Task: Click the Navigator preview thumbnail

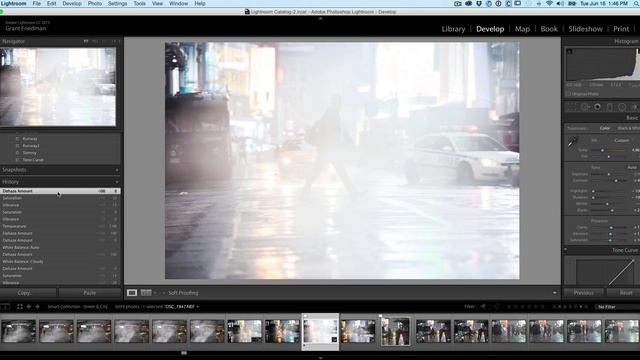Action: click(58, 87)
